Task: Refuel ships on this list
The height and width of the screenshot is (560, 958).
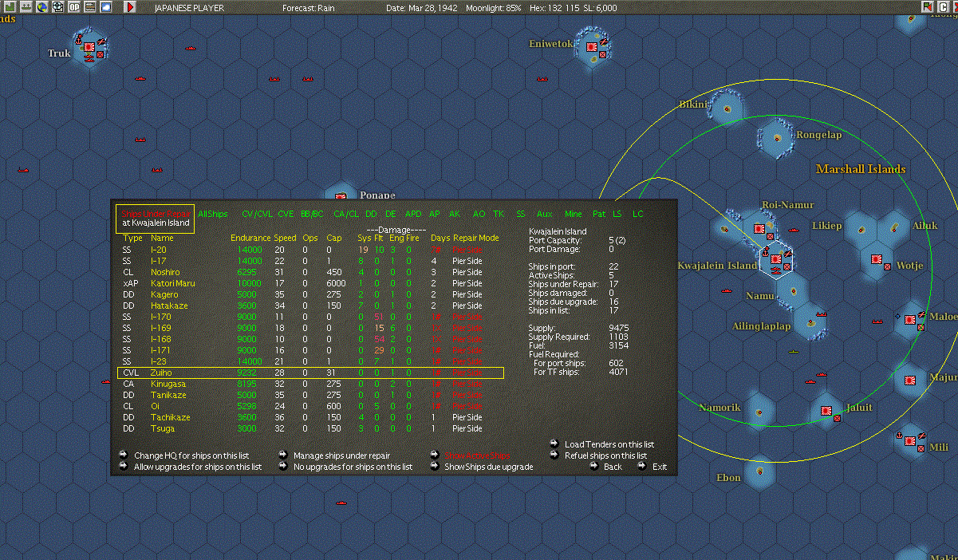Action: coord(605,455)
